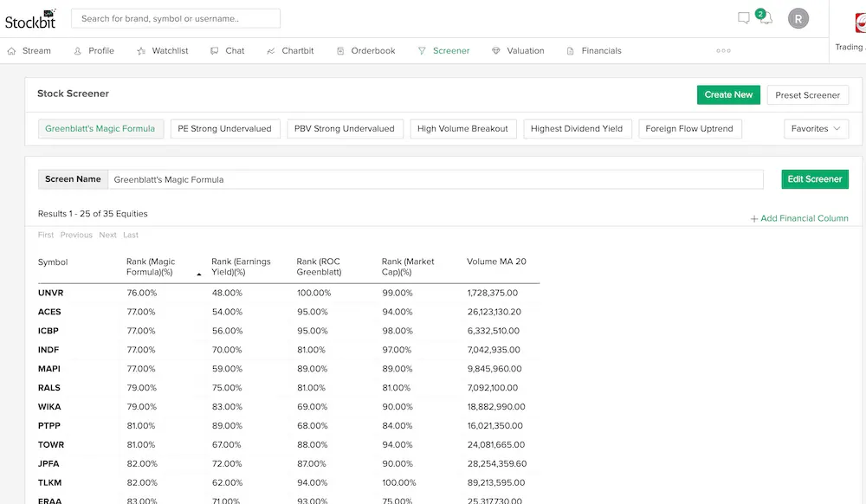Choose the Foreign Flow Uptrend preset
Screen dimensions: 866x504
click(x=689, y=129)
